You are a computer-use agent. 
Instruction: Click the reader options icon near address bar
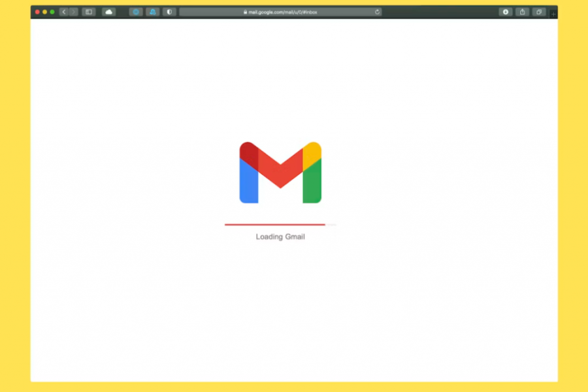click(x=505, y=12)
